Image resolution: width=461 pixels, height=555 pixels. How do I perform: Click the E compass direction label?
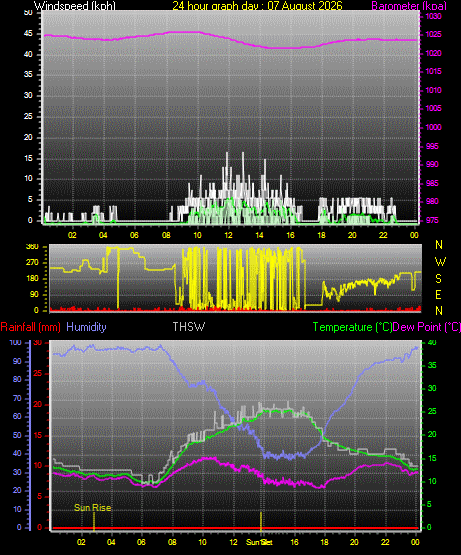[438, 294]
